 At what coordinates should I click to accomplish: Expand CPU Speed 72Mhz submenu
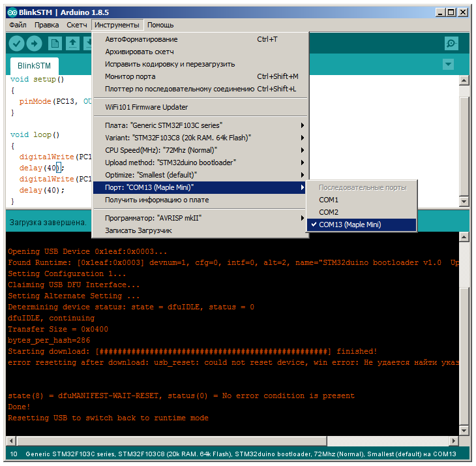click(x=200, y=150)
